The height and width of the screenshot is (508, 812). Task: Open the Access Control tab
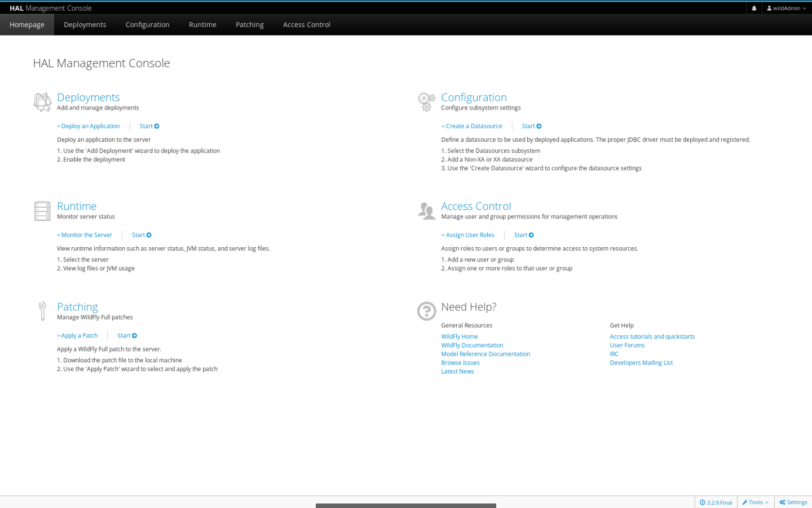point(306,25)
